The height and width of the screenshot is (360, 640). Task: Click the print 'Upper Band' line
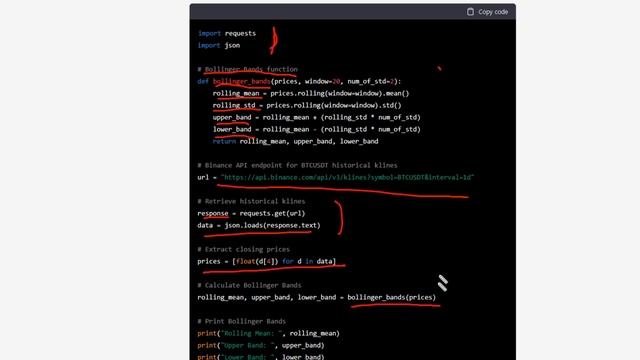(261, 345)
